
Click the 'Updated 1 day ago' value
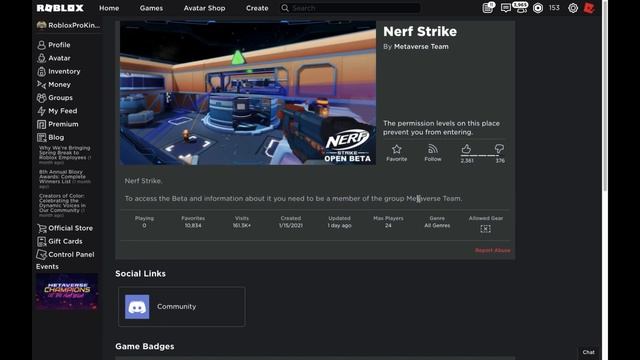click(x=340, y=226)
